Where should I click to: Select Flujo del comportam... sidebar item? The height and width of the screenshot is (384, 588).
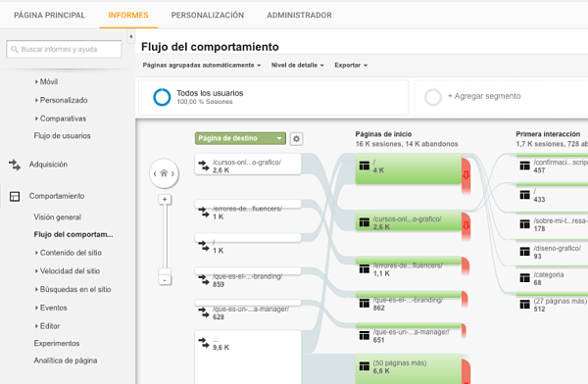73,234
